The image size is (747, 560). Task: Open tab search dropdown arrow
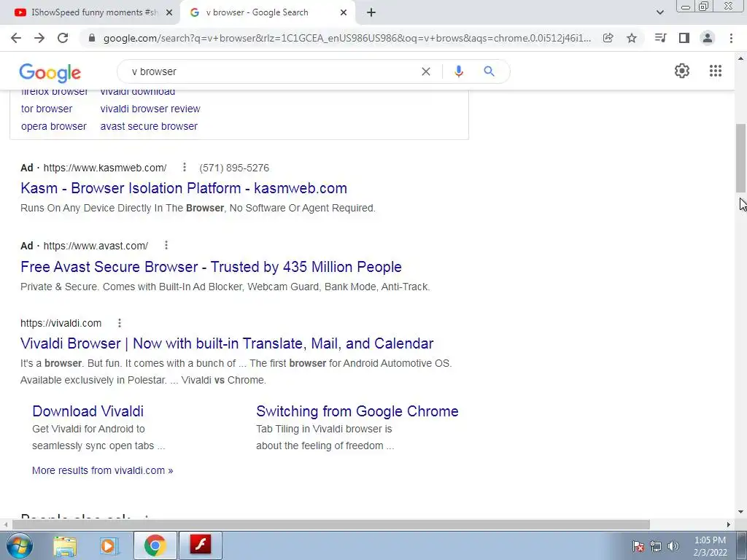pyautogui.click(x=659, y=12)
